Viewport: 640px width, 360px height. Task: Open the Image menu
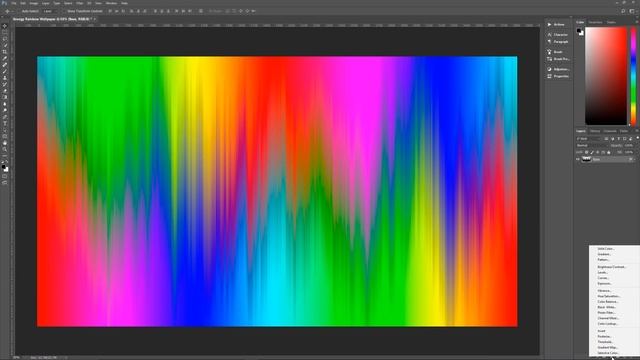pyautogui.click(x=33, y=3)
